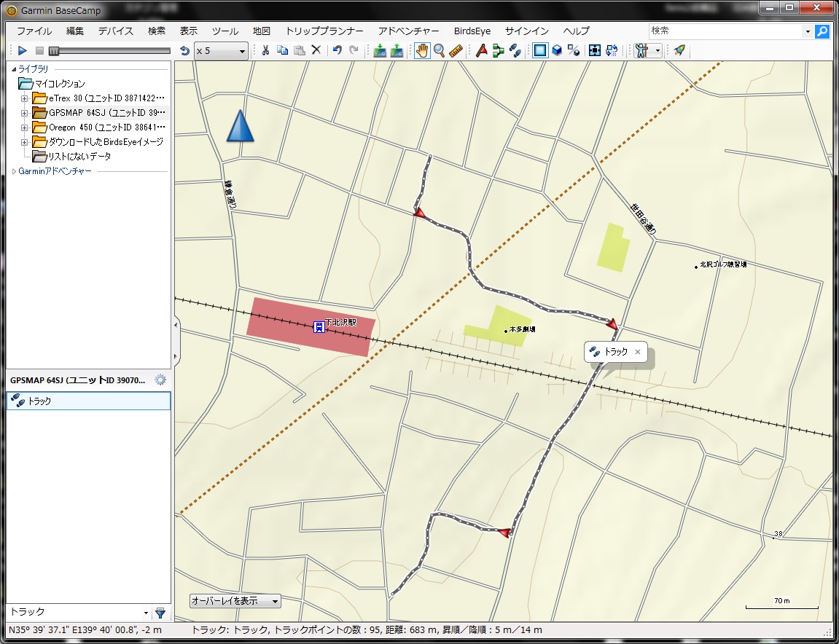Screen dimensions: 839x644
Task: Select the new Waypoint flag tool
Action: 482,50
